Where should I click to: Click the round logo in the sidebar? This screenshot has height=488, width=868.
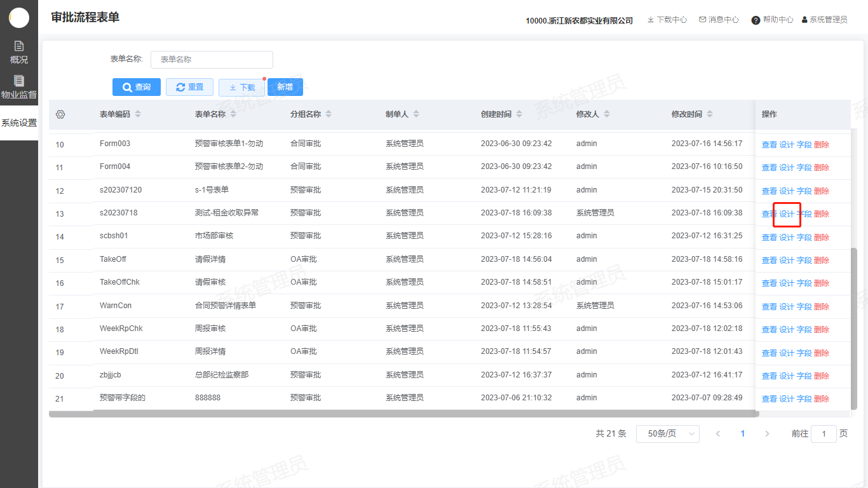pos(19,18)
